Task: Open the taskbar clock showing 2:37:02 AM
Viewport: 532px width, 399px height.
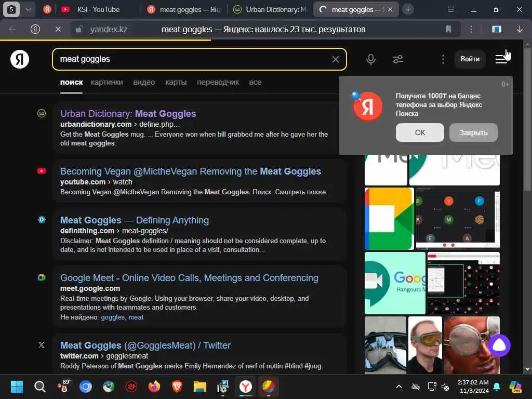Action: click(473, 387)
